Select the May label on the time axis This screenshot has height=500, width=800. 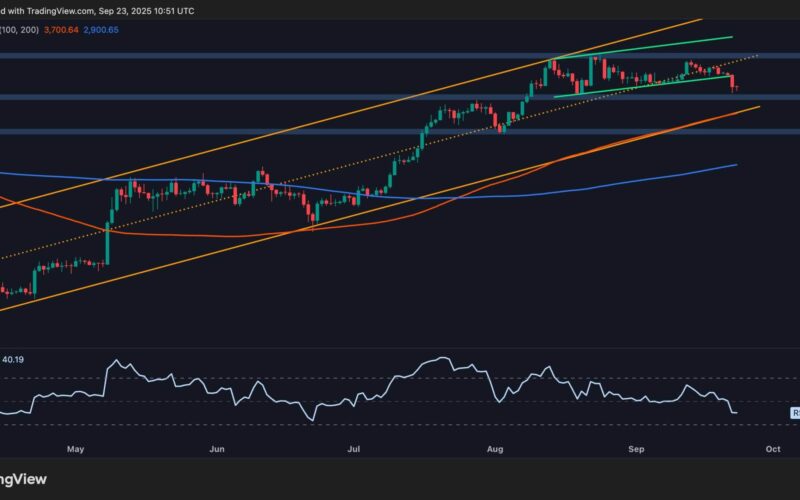[x=76, y=450]
